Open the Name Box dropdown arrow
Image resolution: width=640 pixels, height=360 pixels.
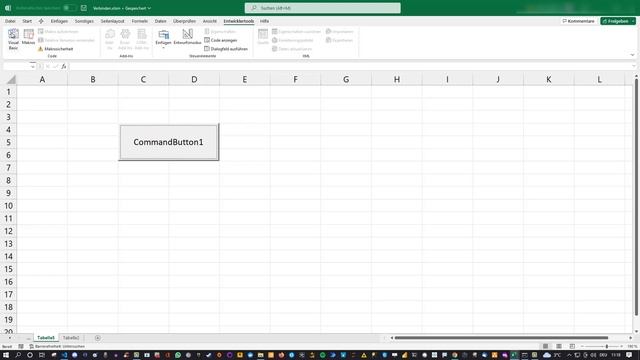point(33,66)
